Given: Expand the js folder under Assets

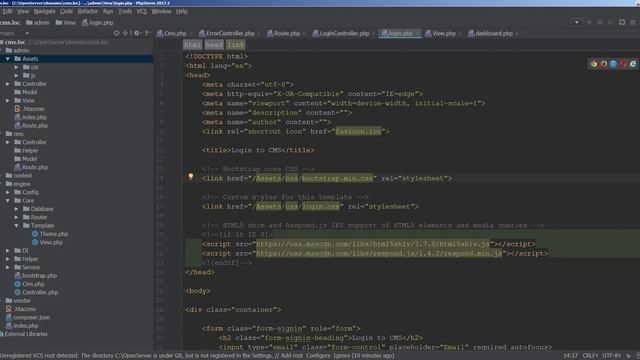Looking at the screenshot, I should tap(16, 76).
